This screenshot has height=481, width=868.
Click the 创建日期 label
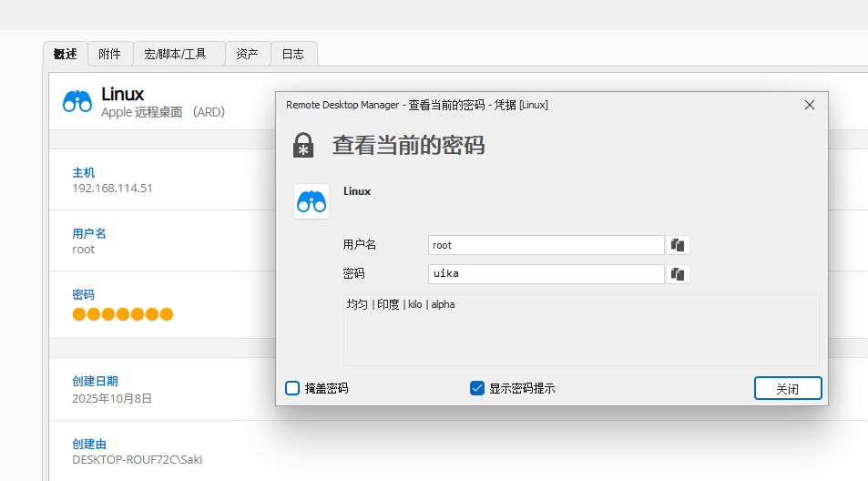click(96, 382)
